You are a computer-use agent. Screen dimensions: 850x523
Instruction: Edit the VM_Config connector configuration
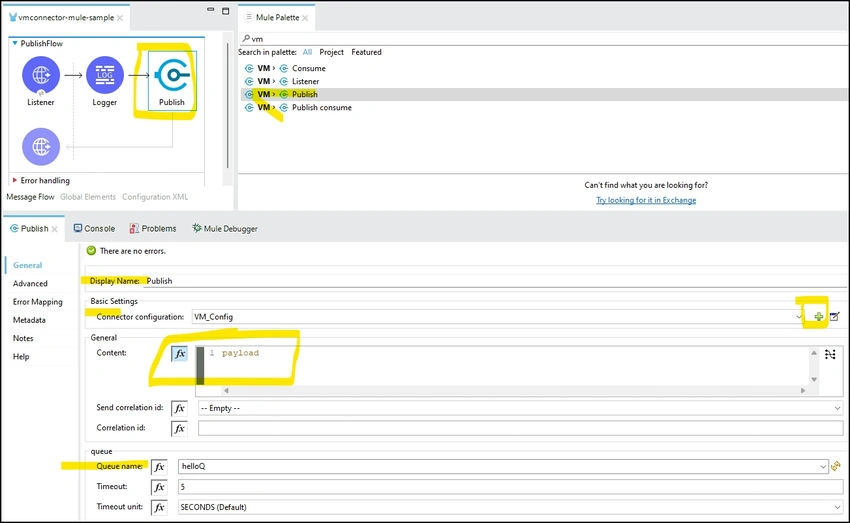[x=834, y=317]
